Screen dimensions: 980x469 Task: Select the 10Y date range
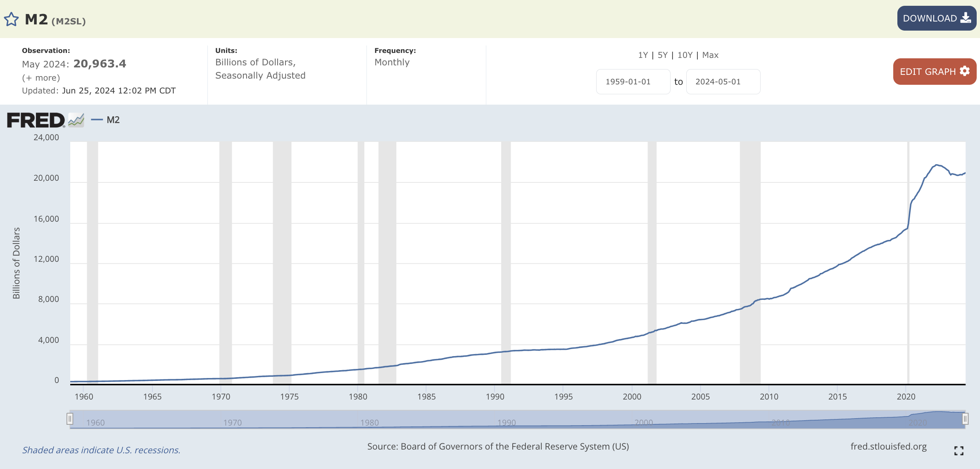click(x=685, y=55)
